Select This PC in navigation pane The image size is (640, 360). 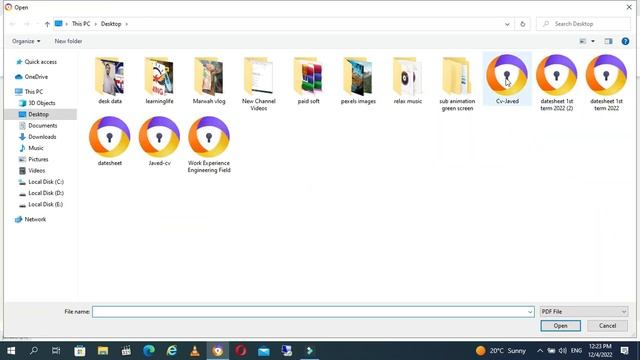tap(29, 92)
